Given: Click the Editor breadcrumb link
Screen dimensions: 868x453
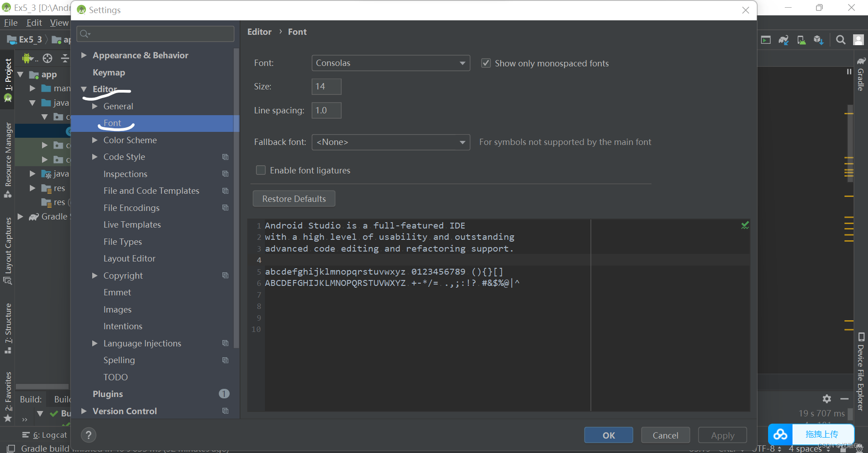Looking at the screenshot, I should pyautogui.click(x=259, y=32).
